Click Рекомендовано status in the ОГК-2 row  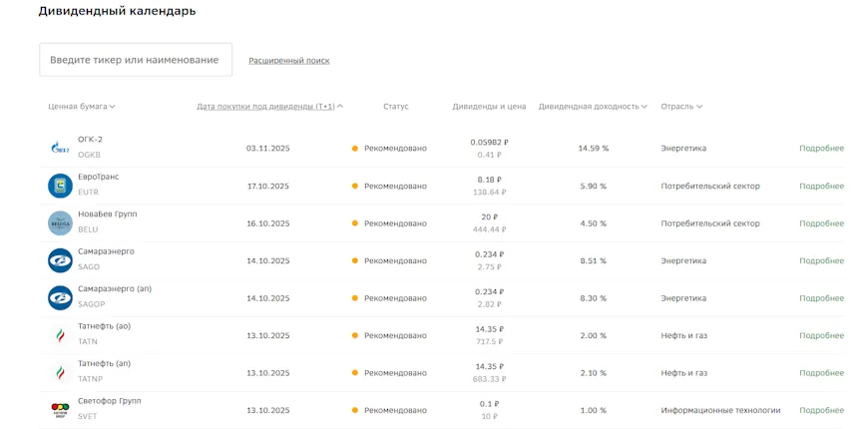395,149
